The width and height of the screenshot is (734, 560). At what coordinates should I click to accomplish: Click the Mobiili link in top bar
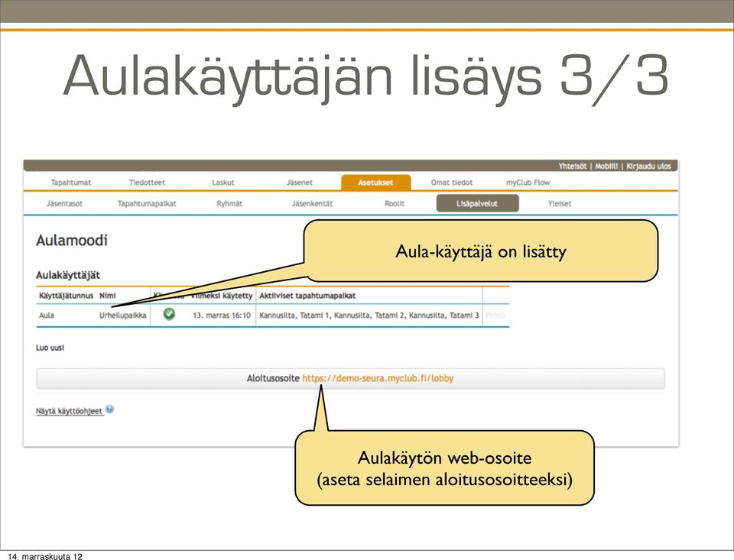click(606, 166)
